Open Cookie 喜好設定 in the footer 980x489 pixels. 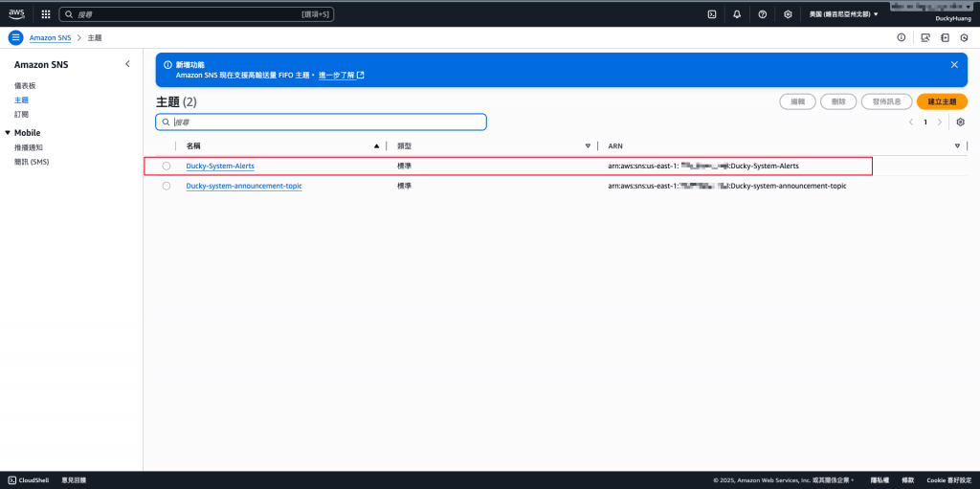pos(949,480)
